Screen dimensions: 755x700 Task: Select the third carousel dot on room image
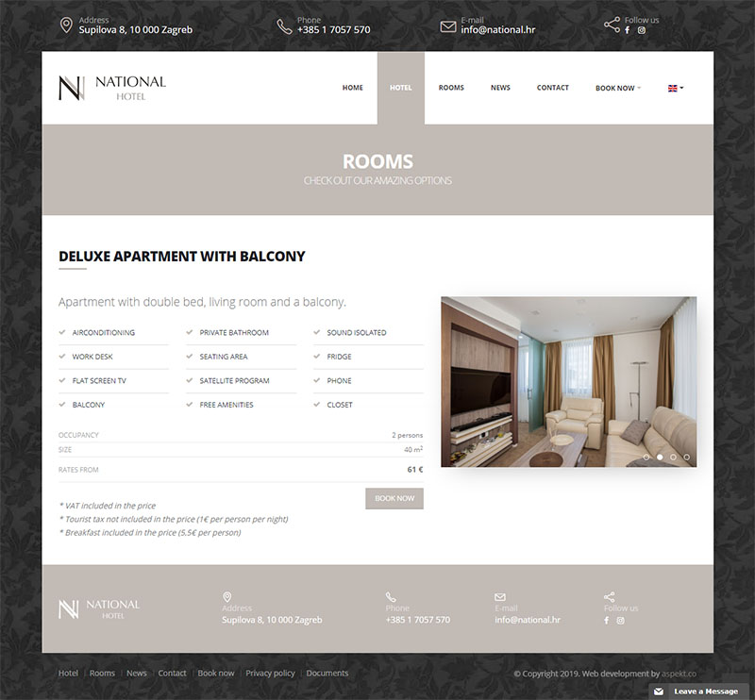pyautogui.click(x=673, y=457)
